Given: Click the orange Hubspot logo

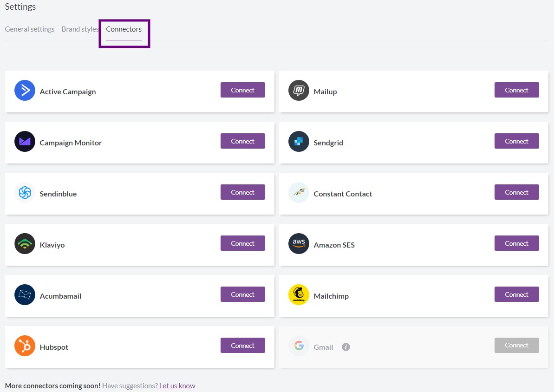Looking at the screenshot, I should [x=25, y=346].
